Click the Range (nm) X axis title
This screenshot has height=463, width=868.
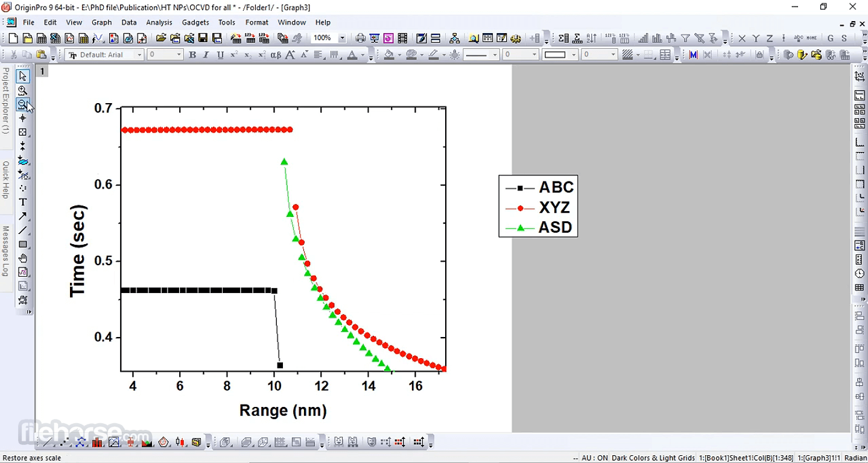(283, 411)
